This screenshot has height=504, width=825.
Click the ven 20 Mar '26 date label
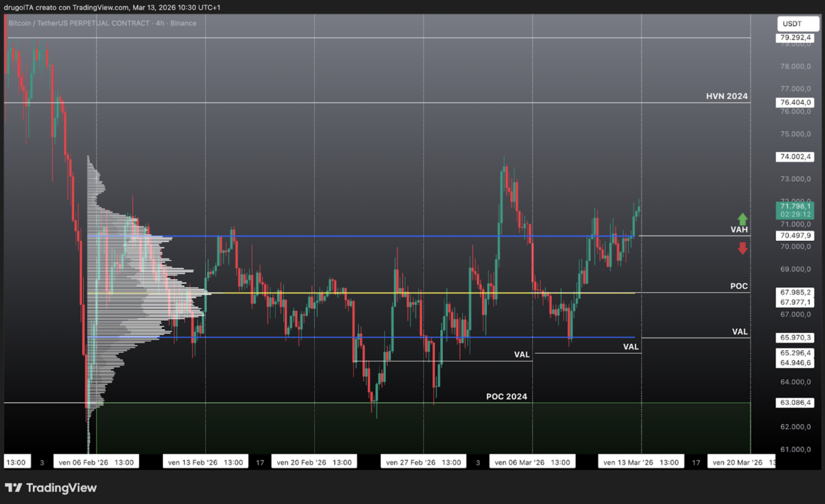click(x=742, y=462)
